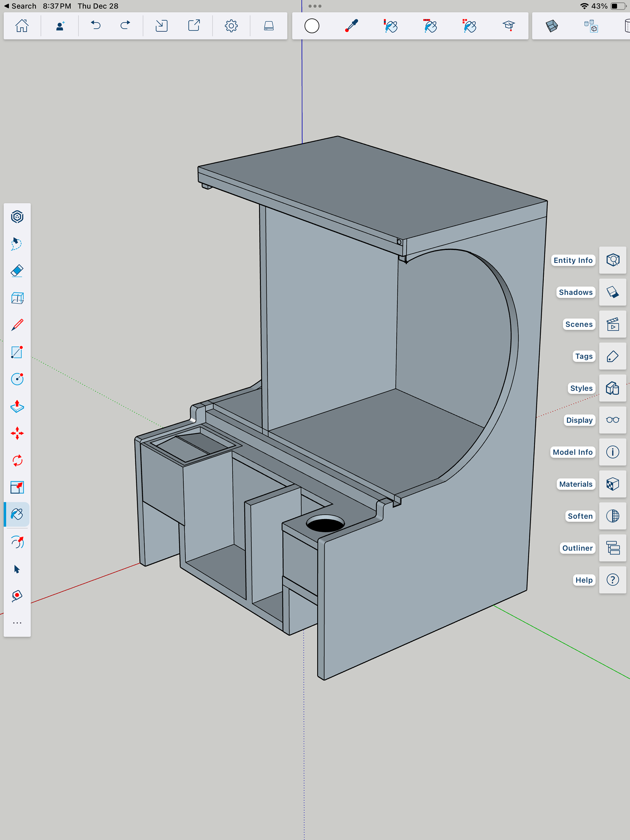Viewport: 630px width, 840px height.
Task: Go back to Search app
Action: (20, 6)
